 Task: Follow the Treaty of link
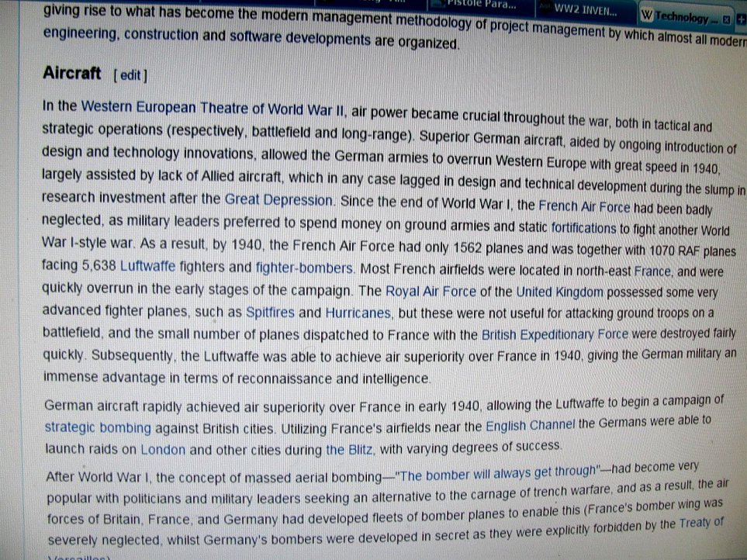(701, 523)
